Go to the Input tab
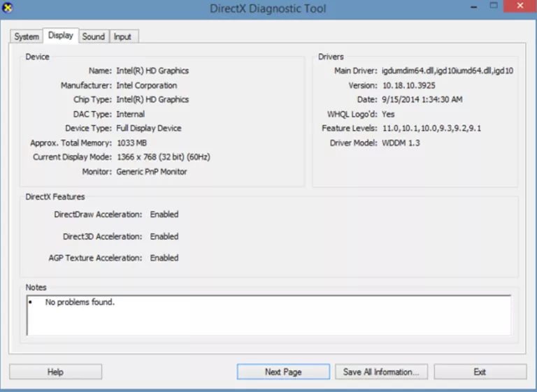The image size is (537, 392). 122,36
